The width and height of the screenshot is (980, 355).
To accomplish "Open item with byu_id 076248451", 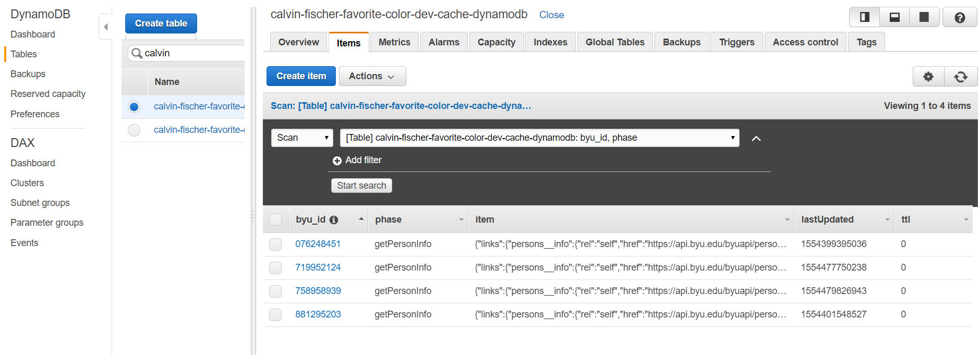I will (318, 244).
